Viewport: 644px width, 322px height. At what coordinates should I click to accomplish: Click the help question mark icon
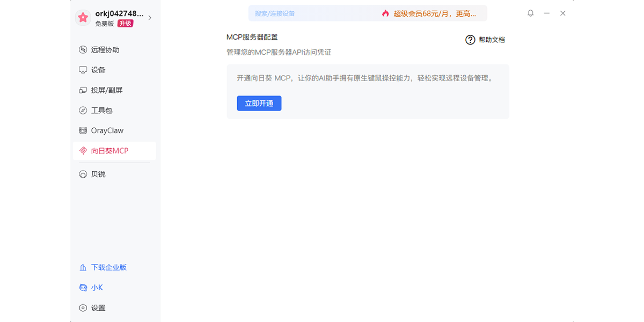click(x=470, y=40)
